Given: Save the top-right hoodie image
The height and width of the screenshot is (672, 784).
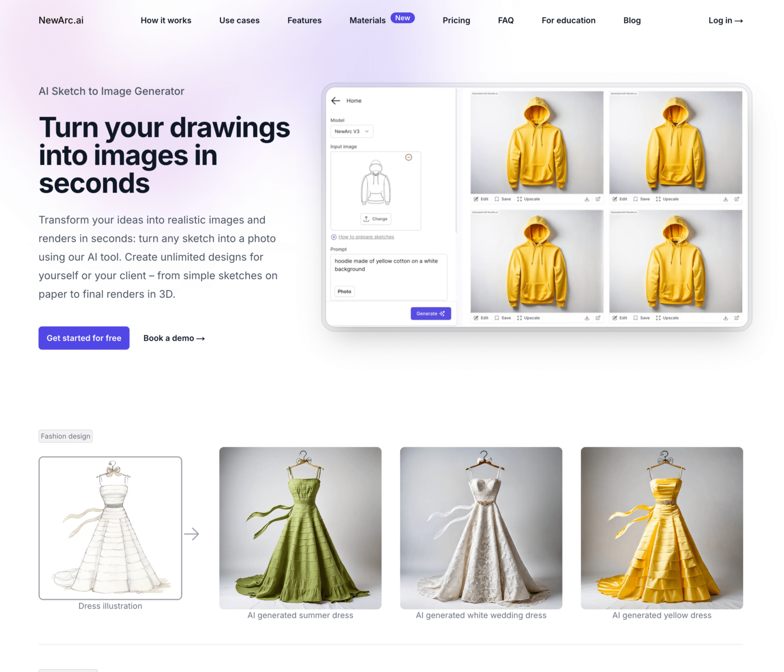Looking at the screenshot, I should pos(642,199).
